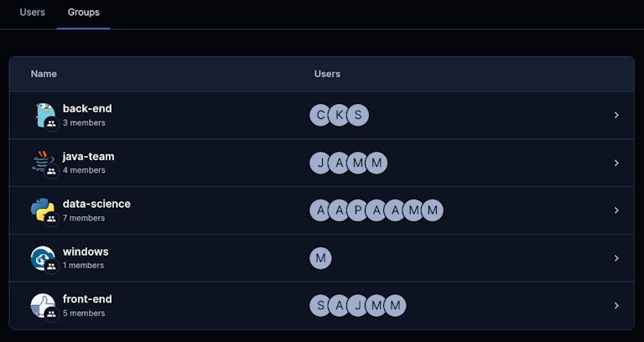The height and width of the screenshot is (342, 644).
Task: Open java-team group via its chevron arrow
Action: [616, 163]
